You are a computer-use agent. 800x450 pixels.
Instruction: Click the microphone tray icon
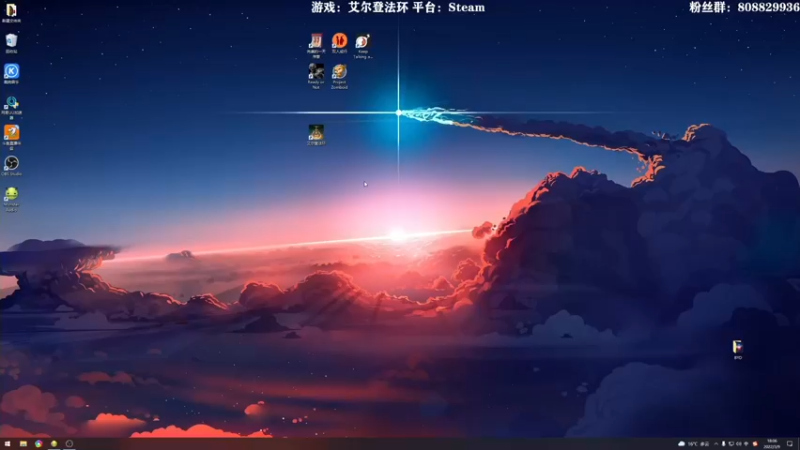click(x=723, y=444)
